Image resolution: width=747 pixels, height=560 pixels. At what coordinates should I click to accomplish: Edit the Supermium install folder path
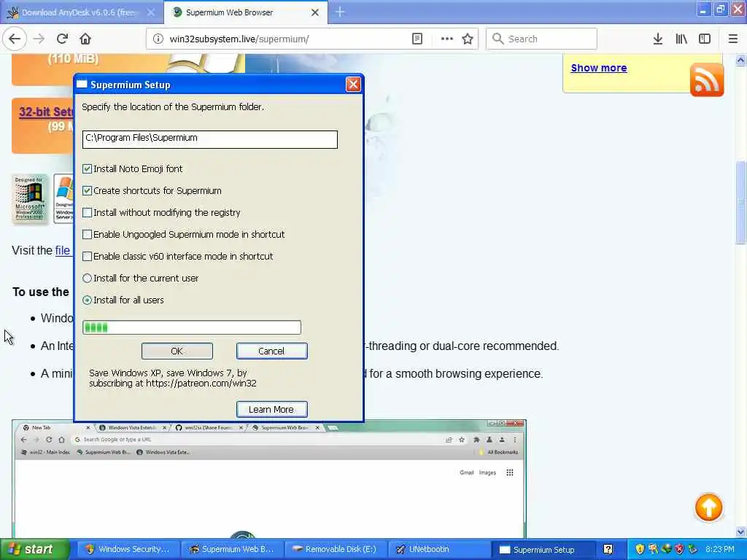coord(209,139)
